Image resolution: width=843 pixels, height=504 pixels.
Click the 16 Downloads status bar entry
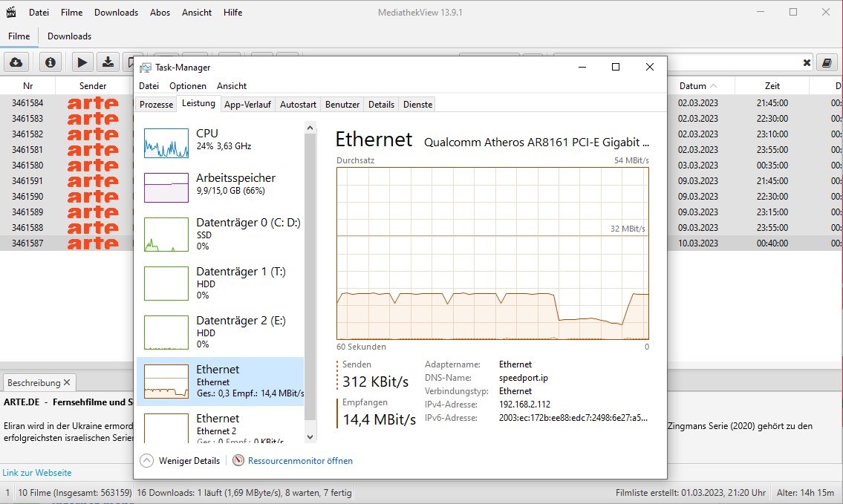tap(244, 493)
